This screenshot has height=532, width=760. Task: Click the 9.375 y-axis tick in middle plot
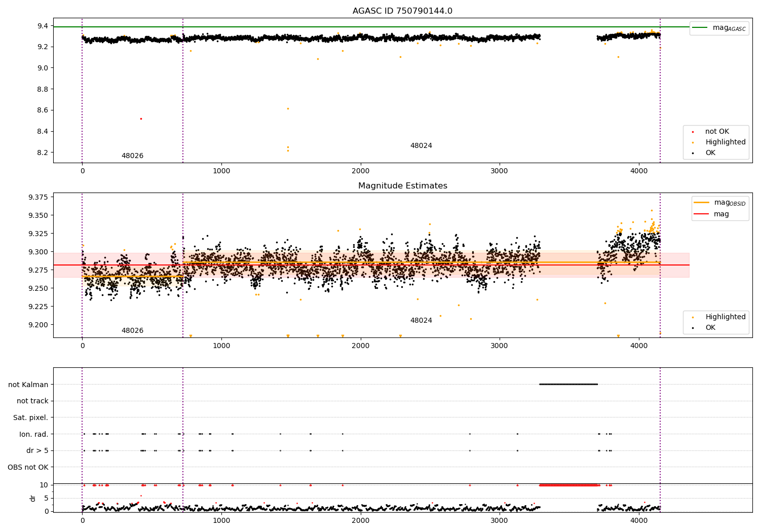coord(39,197)
